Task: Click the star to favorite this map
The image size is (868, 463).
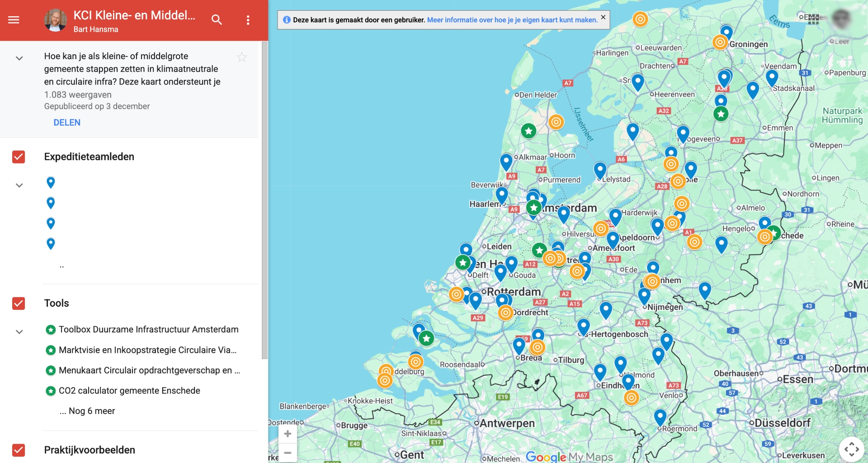Action: click(x=242, y=57)
